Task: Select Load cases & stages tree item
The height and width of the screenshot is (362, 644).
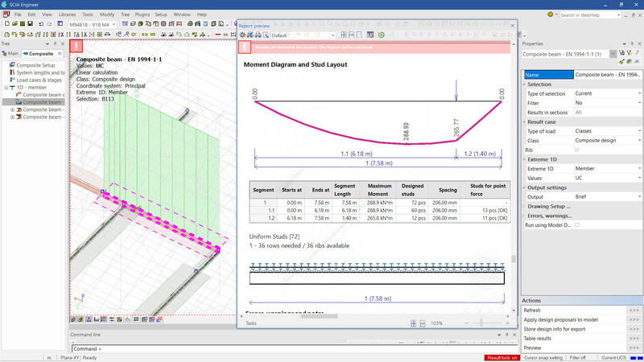Action: click(x=39, y=80)
